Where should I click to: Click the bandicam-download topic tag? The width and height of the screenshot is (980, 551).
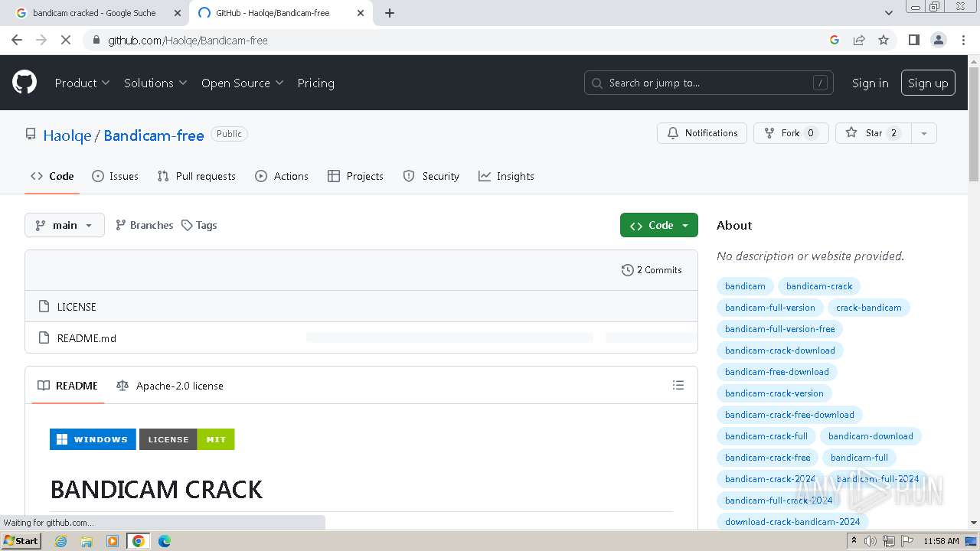pyautogui.click(x=871, y=436)
